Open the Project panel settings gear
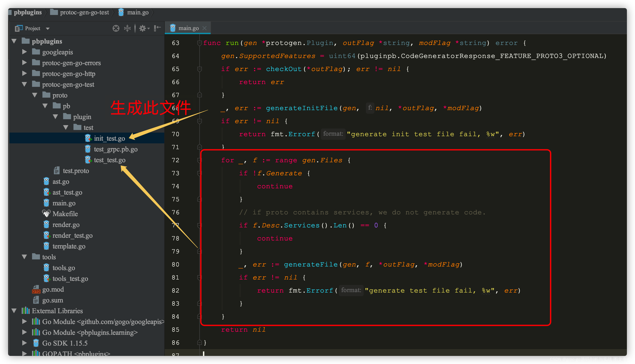Image resolution: width=635 pixels, height=364 pixels. click(x=143, y=28)
